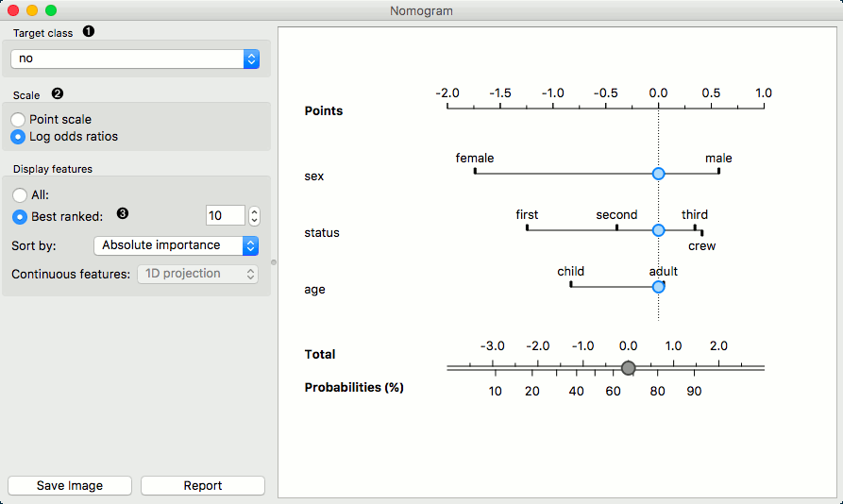
Task: Click the numbered badge 1 beside Target class
Action: (90, 32)
